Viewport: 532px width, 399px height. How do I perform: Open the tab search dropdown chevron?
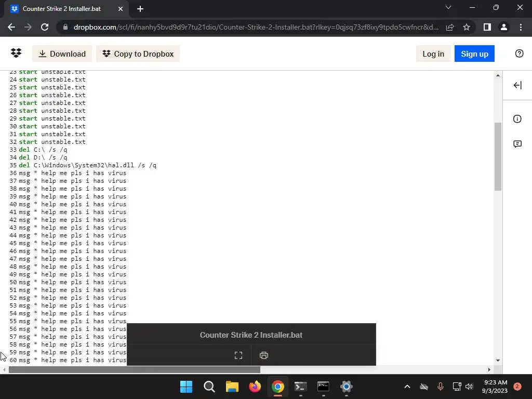tap(448, 7)
